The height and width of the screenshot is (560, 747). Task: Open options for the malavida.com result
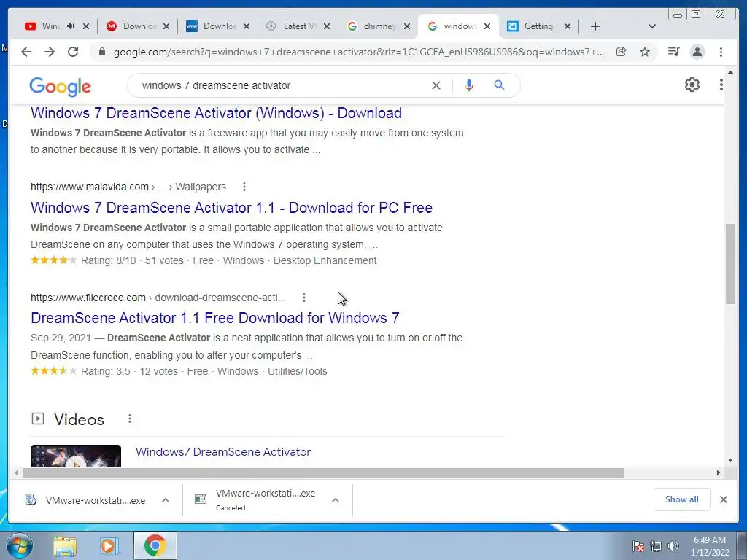tap(244, 187)
